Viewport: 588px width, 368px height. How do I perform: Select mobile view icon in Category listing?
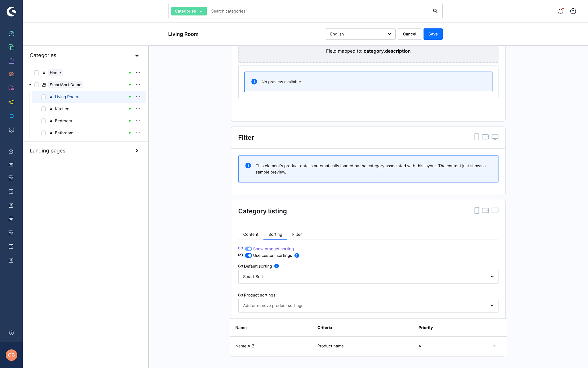(477, 210)
